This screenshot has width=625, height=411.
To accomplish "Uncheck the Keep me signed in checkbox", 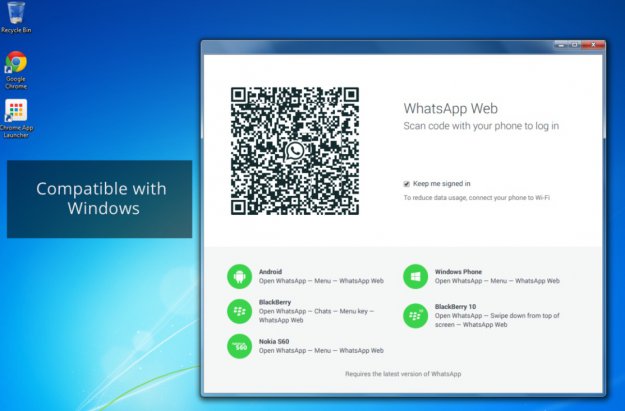I will click(x=407, y=184).
